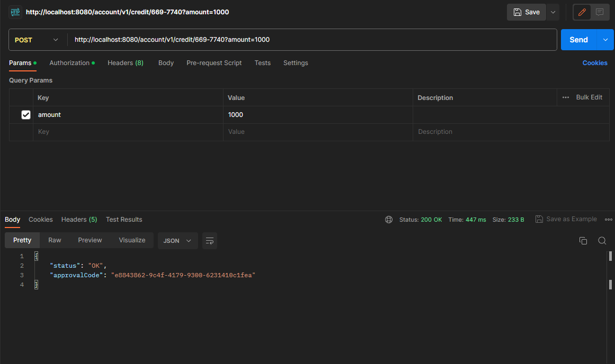Select the Pretty view
The image size is (615, 364).
click(x=22, y=240)
